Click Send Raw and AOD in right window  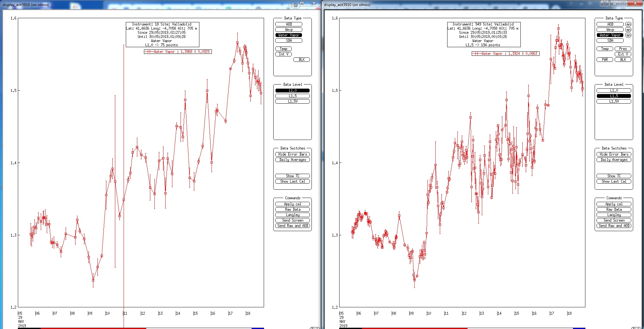click(614, 226)
